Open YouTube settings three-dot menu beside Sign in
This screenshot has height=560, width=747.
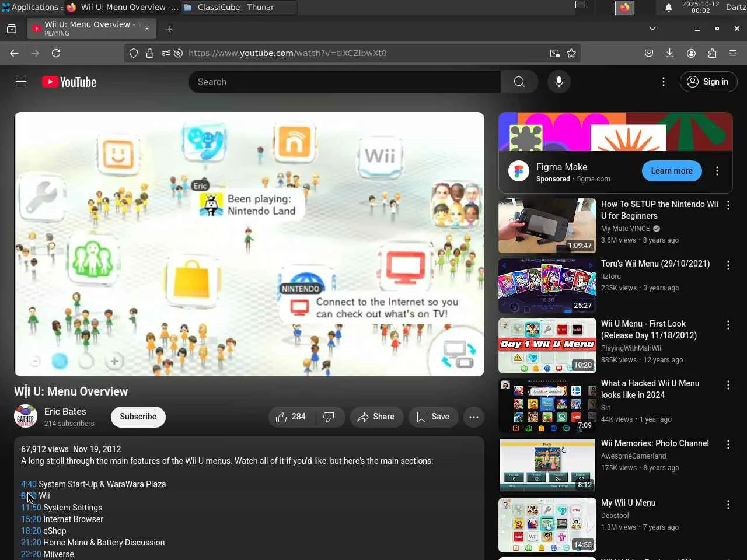point(663,82)
